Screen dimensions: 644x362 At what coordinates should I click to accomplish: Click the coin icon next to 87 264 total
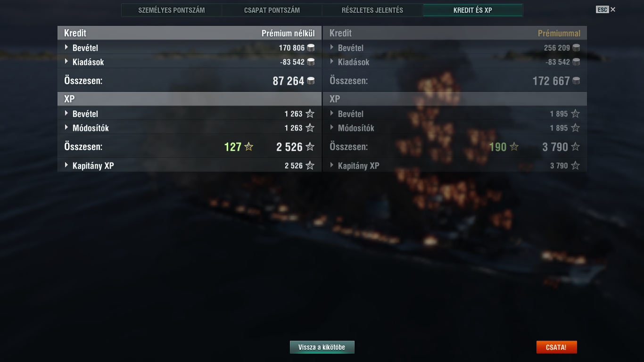[x=311, y=81]
